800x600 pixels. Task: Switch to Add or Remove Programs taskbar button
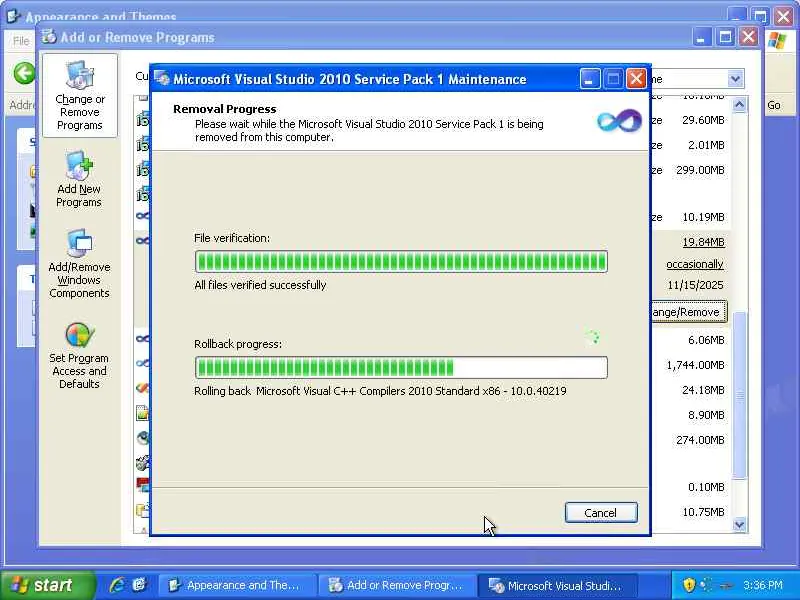(x=396, y=585)
